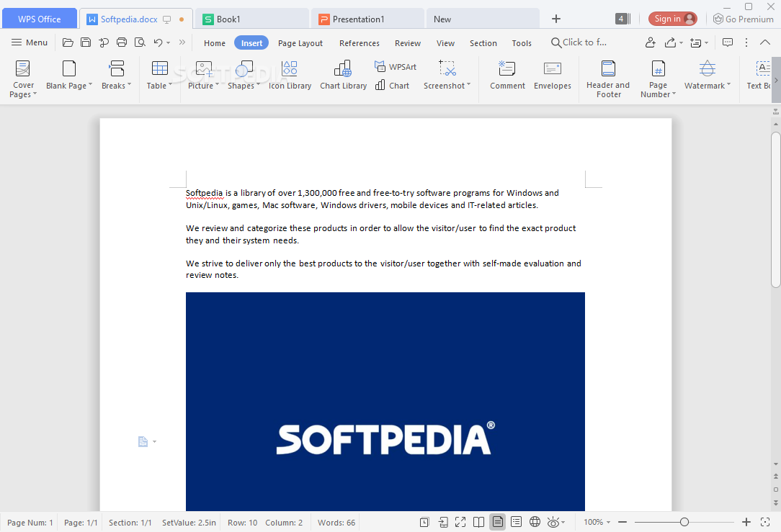The width and height of the screenshot is (781, 532).
Task: Click Go Premium
Action: [x=743, y=19]
